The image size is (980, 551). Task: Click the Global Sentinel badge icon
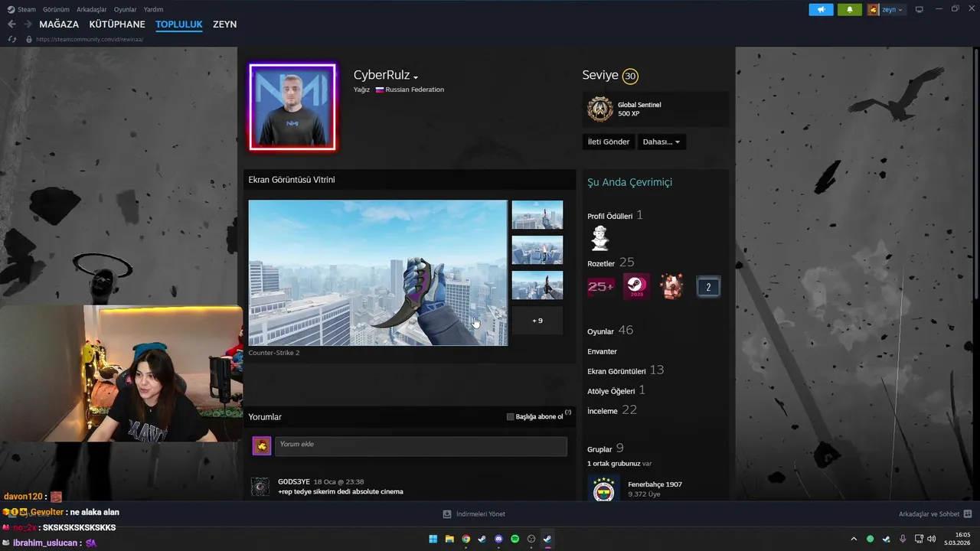[x=600, y=109]
